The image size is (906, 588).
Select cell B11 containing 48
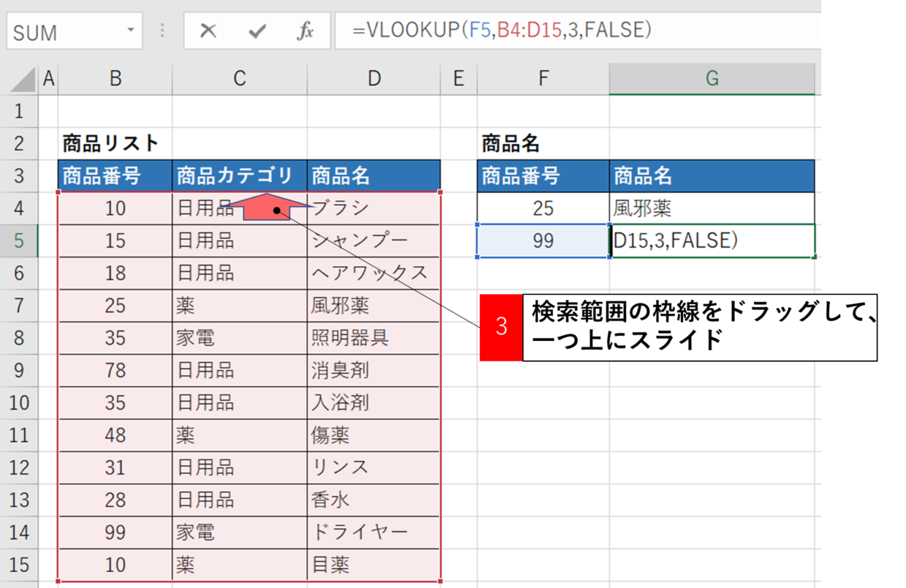point(115,435)
